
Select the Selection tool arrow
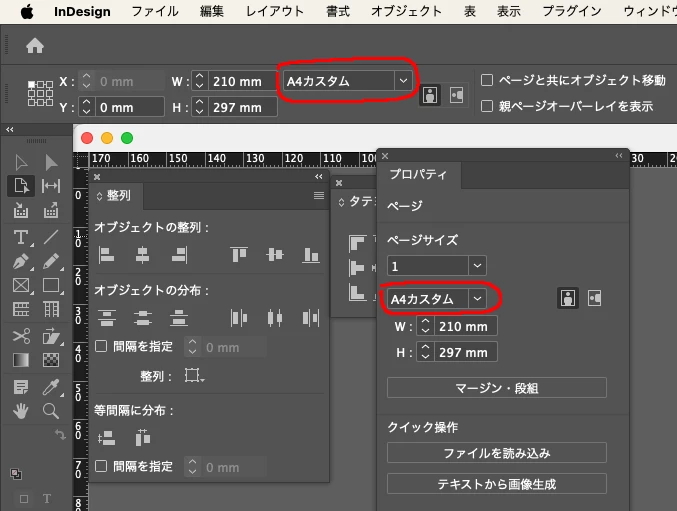click(x=21, y=163)
